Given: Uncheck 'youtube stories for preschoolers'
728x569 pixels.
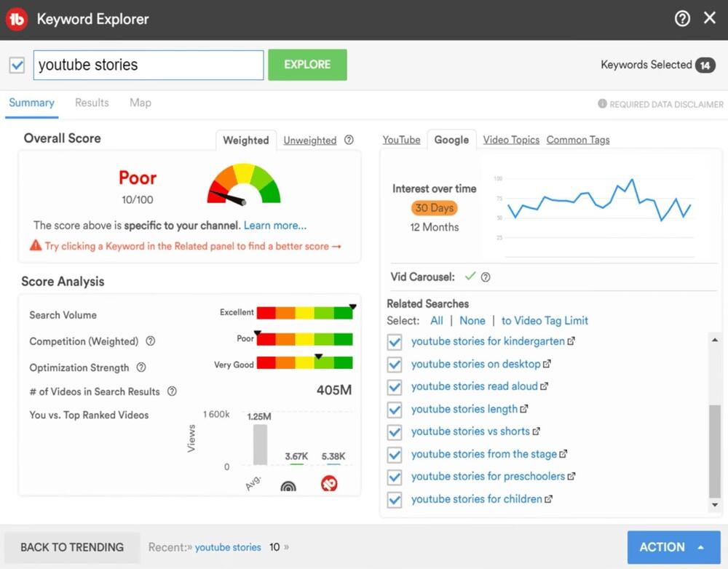Looking at the screenshot, I should coord(395,477).
